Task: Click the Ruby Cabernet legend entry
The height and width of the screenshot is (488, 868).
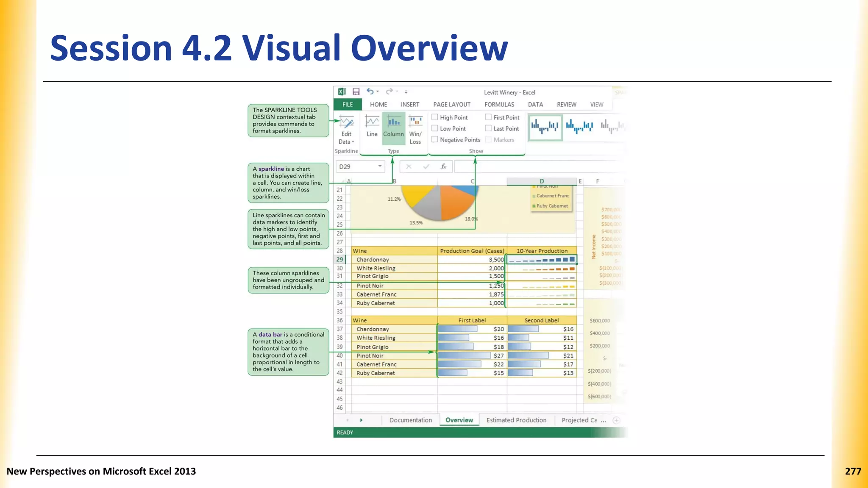Action: (x=550, y=206)
